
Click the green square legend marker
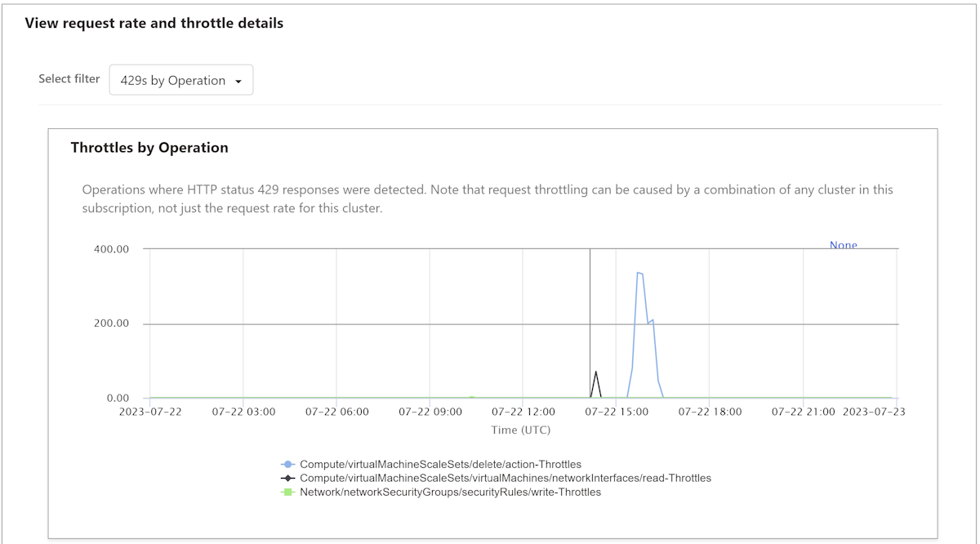point(287,492)
